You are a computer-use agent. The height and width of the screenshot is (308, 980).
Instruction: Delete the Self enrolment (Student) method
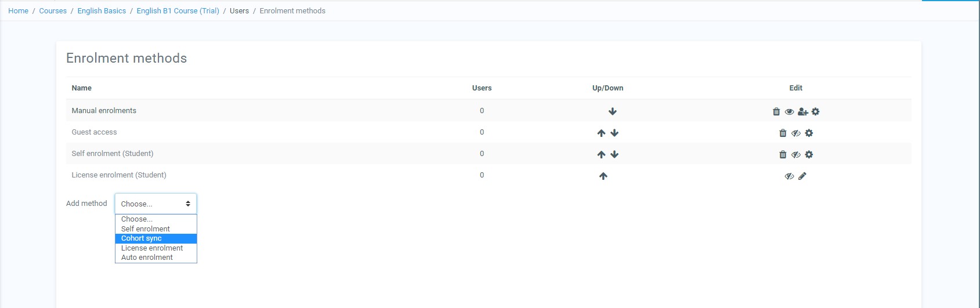point(783,154)
